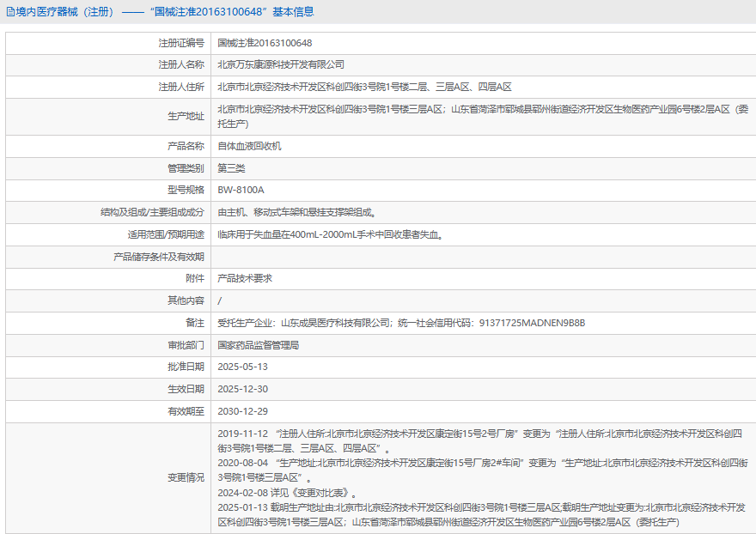Select the company name 北京万东康源科技开发有限公司
This screenshot has width=756, height=534.
pos(281,64)
